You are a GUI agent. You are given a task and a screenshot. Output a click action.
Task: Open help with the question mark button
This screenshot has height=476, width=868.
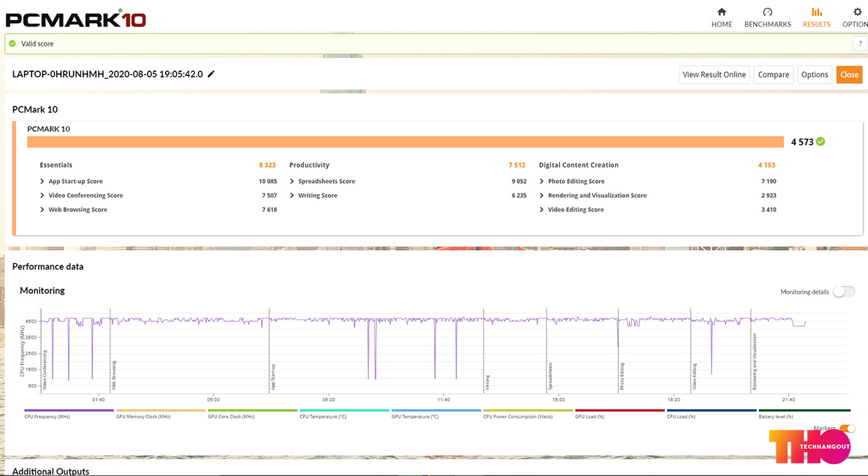(860, 44)
